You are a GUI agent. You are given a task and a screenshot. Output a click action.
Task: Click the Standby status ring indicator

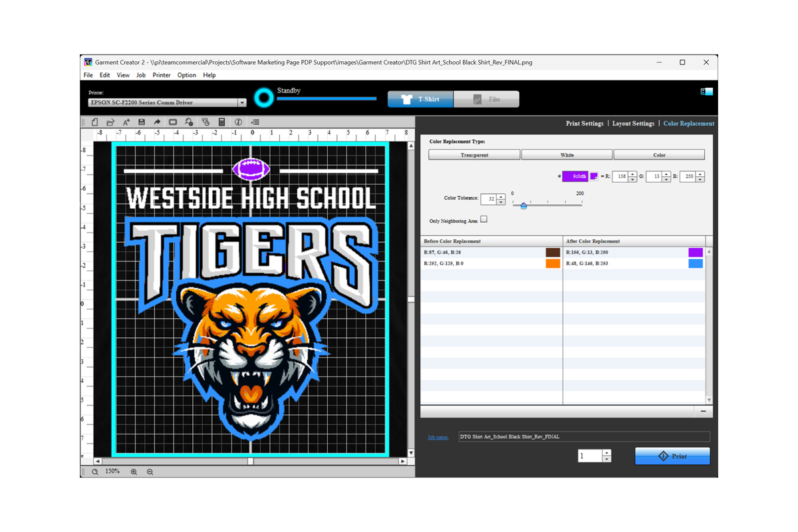(x=264, y=98)
